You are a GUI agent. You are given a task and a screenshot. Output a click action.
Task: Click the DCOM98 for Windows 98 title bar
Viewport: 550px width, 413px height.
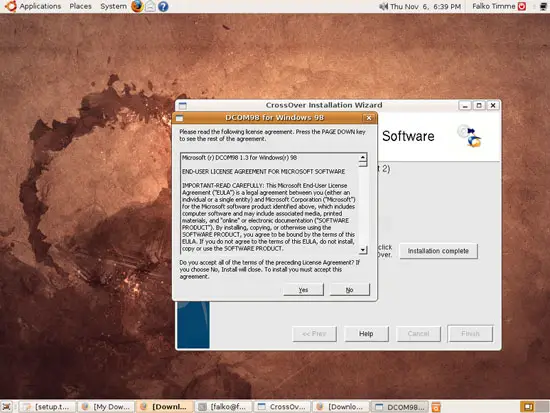point(274,118)
